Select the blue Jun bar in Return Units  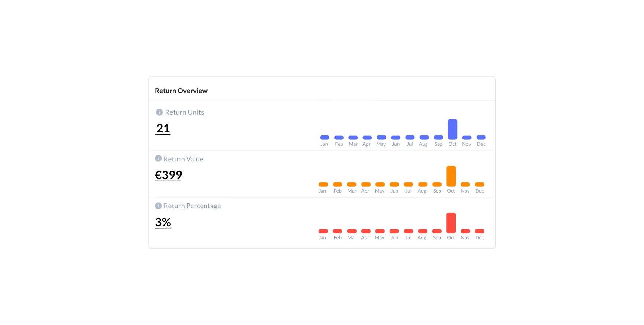[x=396, y=138]
